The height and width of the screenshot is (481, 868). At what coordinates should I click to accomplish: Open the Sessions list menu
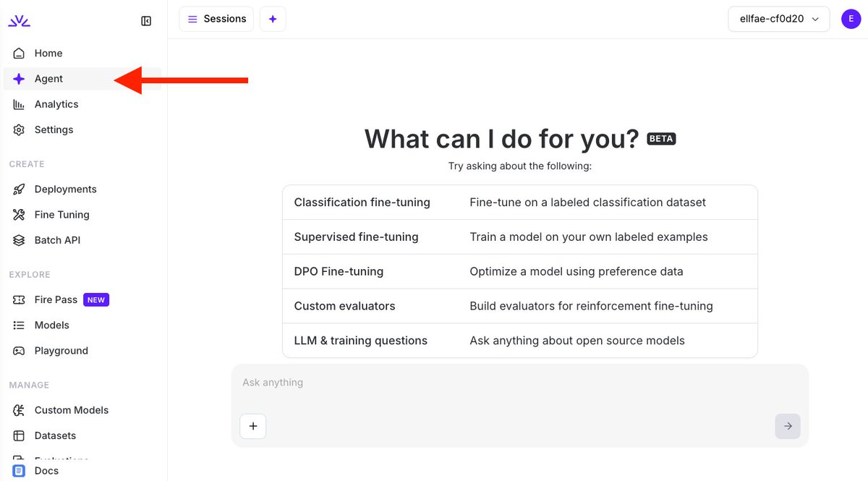[217, 19]
